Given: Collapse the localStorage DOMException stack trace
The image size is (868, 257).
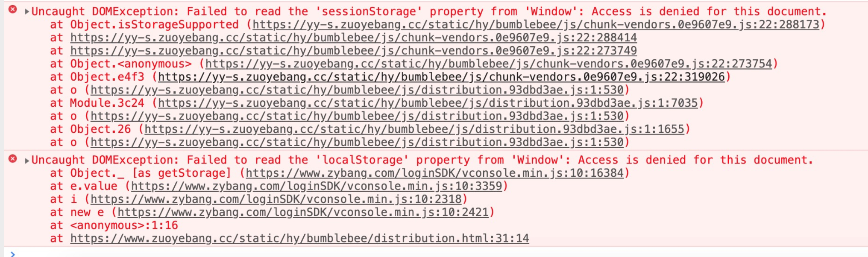Looking at the screenshot, I should coord(27,161).
